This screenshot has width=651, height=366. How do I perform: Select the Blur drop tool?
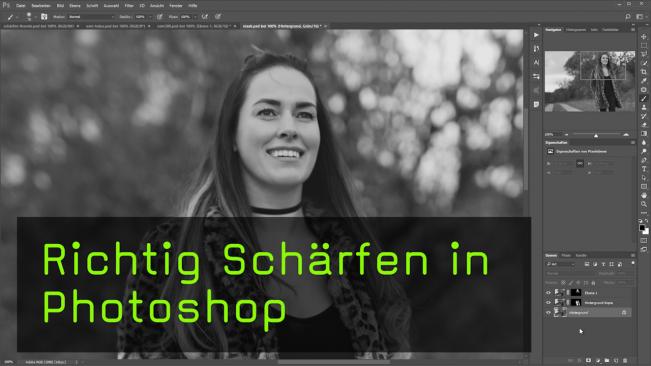[x=644, y=142]
